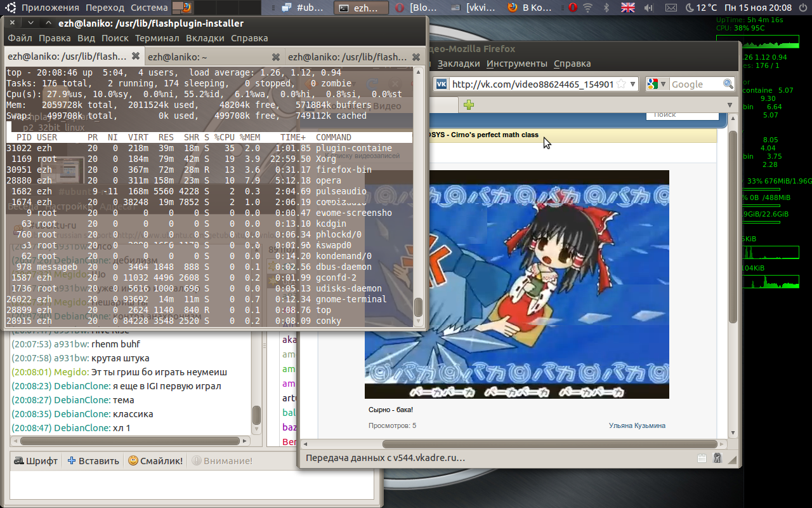The width and height of the screenshot is (812, 508).
Task: Bookmark page with the star icon in Firefox
Action: (621, 84)
